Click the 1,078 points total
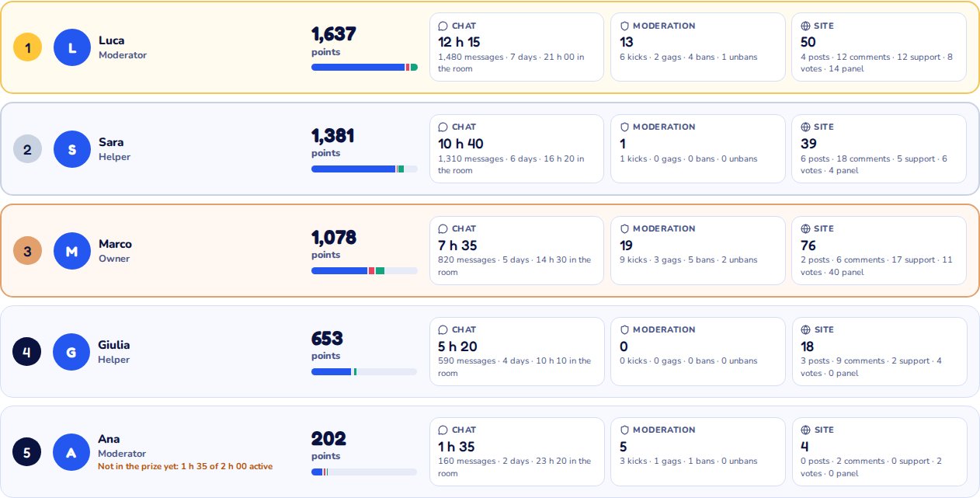This screenshot has width=980, height=498. coord(334,238)
